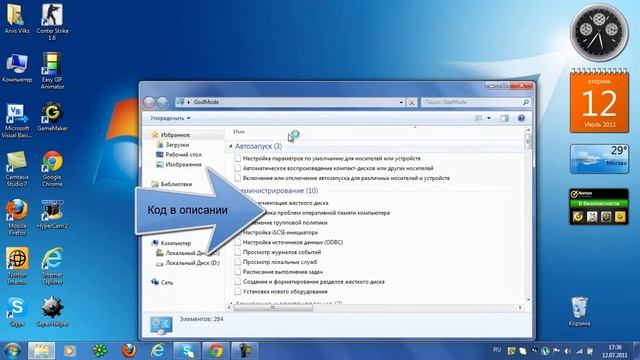Image resolution: width=640 pixels, height=360 pixels.
Task: Open ICQ flower icon in taskbar
Action: [x=100, y=351]
